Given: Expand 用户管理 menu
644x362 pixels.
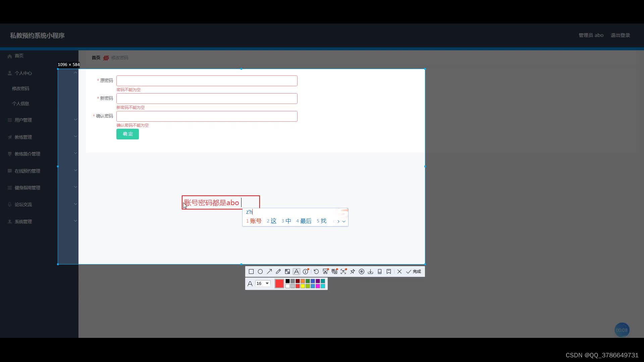Looking at the screenshot, I should coord(39,120).
